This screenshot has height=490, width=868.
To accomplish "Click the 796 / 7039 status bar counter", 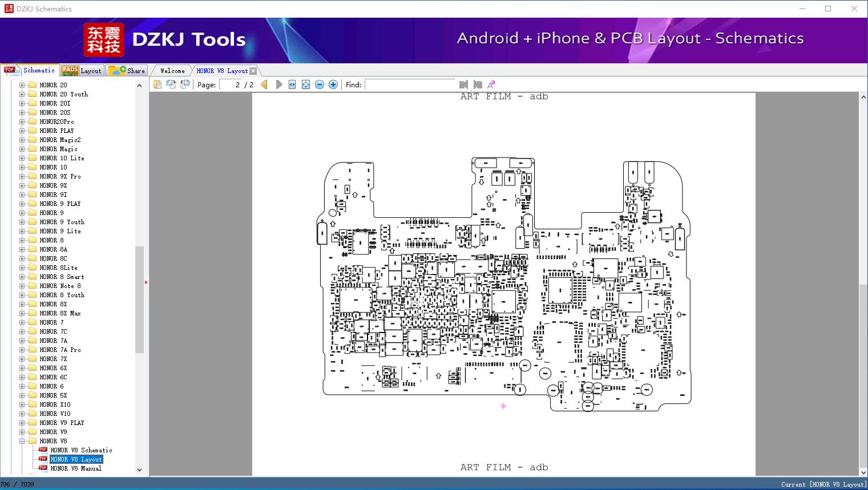I will click(18, 484).
